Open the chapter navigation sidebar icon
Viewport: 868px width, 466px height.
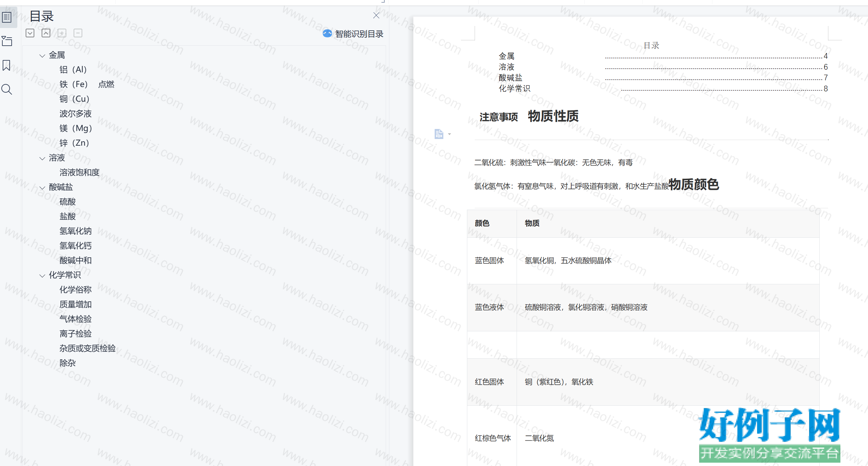click(x=7, y=41)
